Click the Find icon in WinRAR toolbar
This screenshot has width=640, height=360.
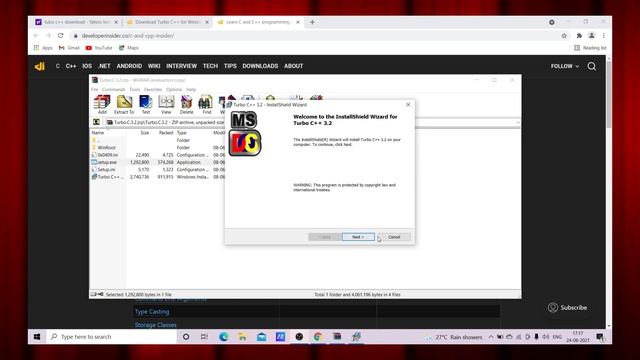(x=207, y=104)
